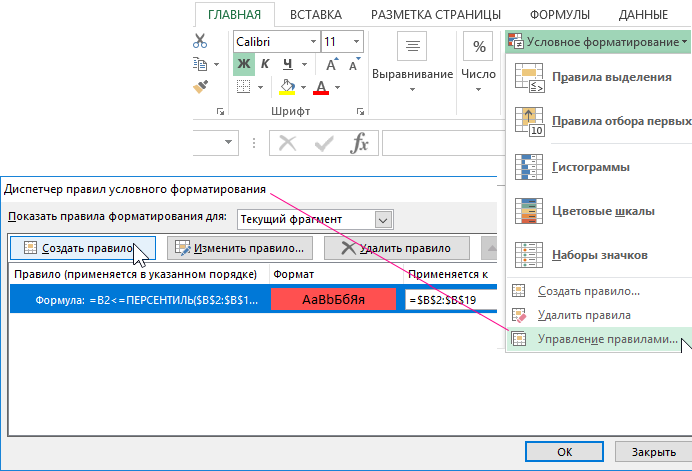This screenshot has width=692, height=471.
Task: Open Гистограммы data bars submenu
Action: tap(599, 167)
